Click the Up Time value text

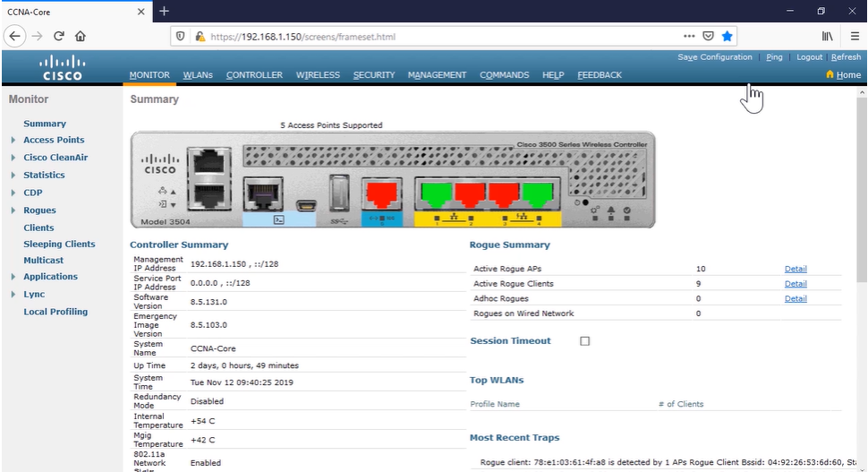coord(244,365)
